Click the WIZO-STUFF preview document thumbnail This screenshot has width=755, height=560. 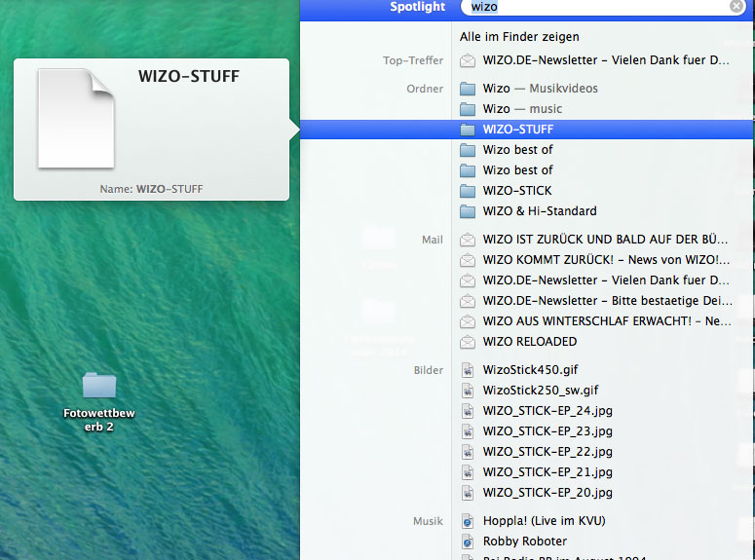point(76,118)
